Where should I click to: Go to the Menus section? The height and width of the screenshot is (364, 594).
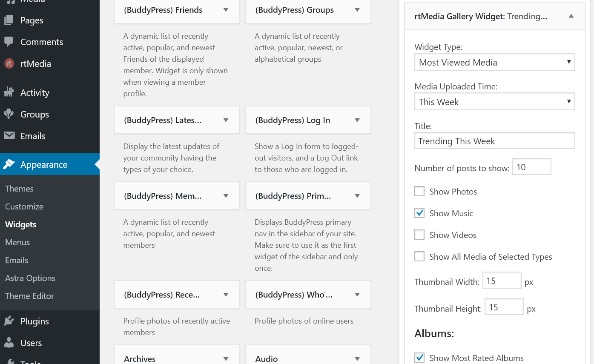coord(17,242)
